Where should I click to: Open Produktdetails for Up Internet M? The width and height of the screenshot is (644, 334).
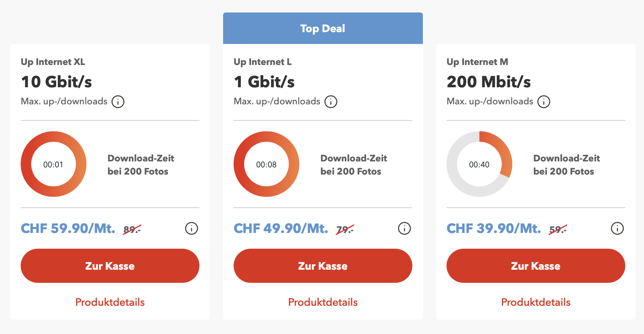[536, 302]
